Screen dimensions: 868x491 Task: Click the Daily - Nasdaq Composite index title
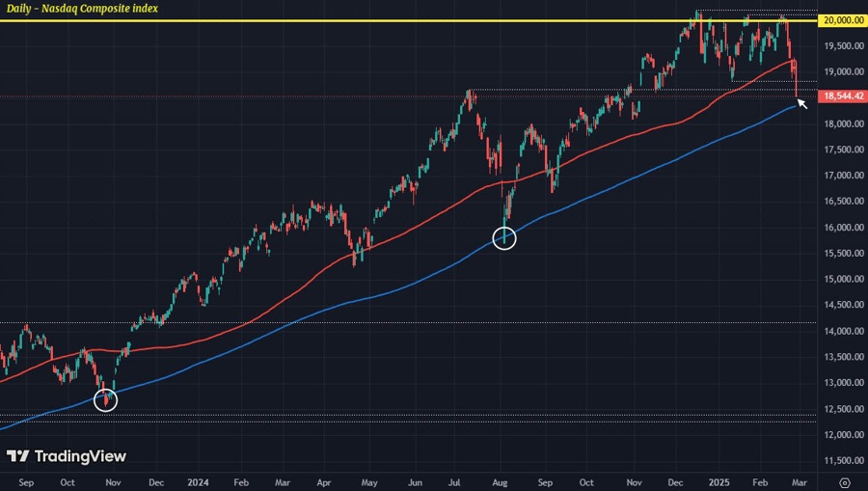[x=81, y=9]
